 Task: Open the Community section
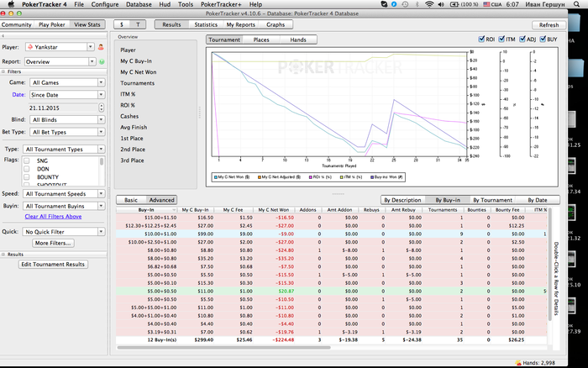click(17, 24)
